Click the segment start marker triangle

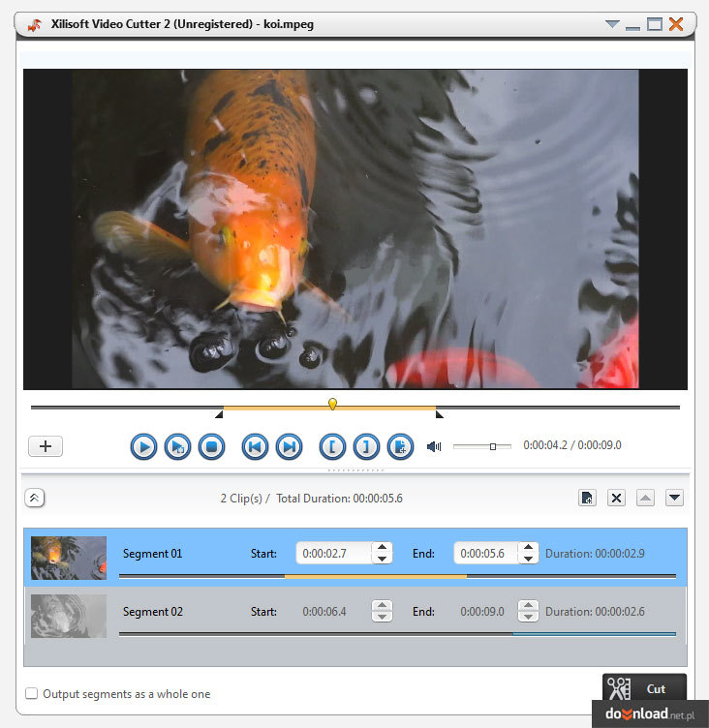point(219,414)
